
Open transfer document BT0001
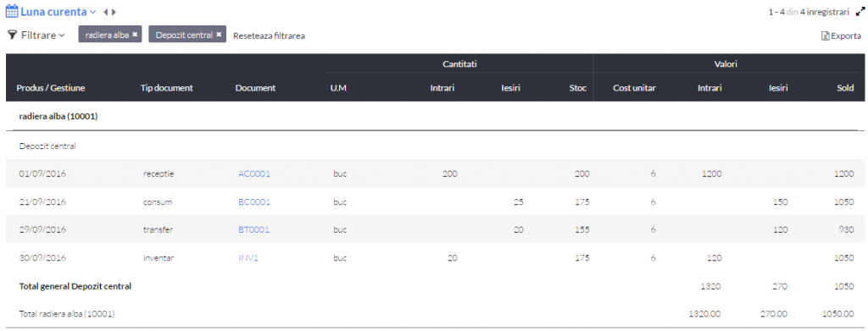[253, 229]
